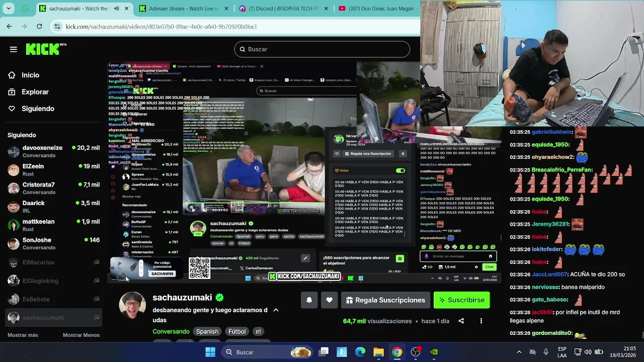Go back with the browser back arrow
The height and width of the screenshot is (362, 644).
tap(9, 26)
